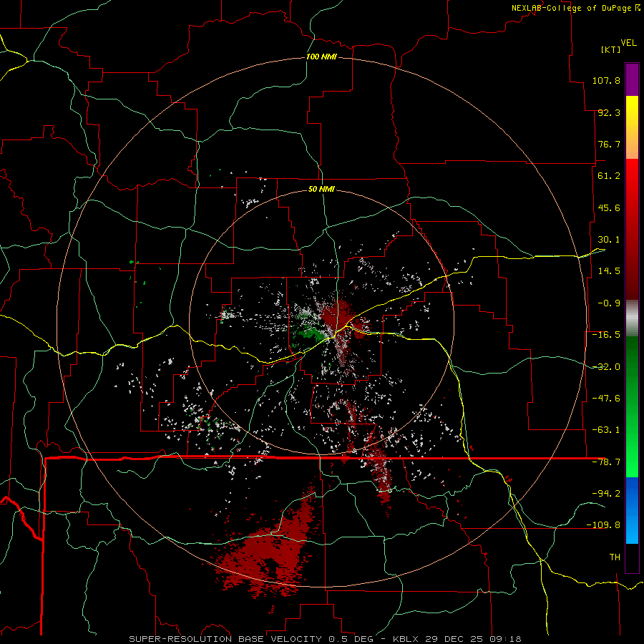Click the [KT] units label

(x=611, y=49)
